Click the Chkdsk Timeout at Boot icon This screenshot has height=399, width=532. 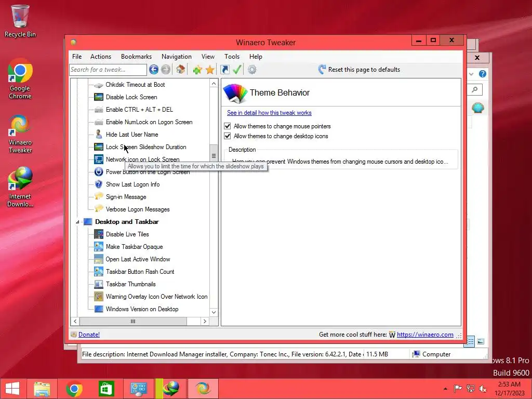click(x=99, y=85)
